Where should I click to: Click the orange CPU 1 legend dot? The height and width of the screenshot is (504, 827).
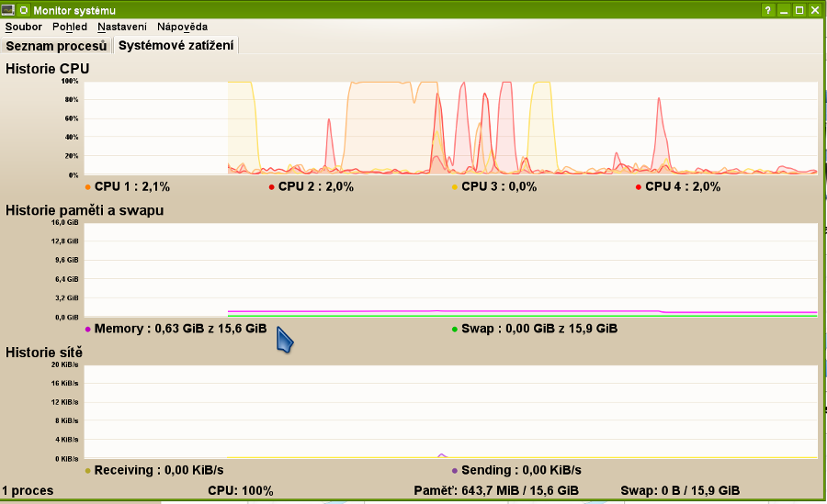click(x=87, y=186)
